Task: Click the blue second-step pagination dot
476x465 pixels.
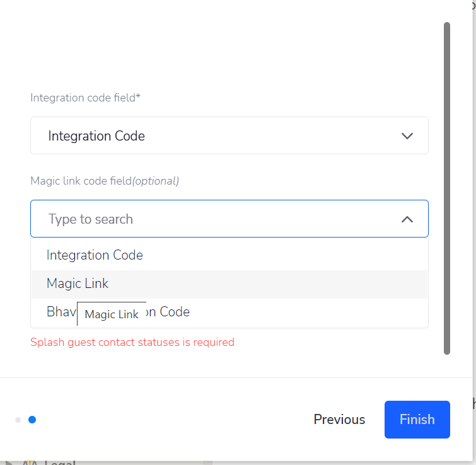Action: point(32,420)
